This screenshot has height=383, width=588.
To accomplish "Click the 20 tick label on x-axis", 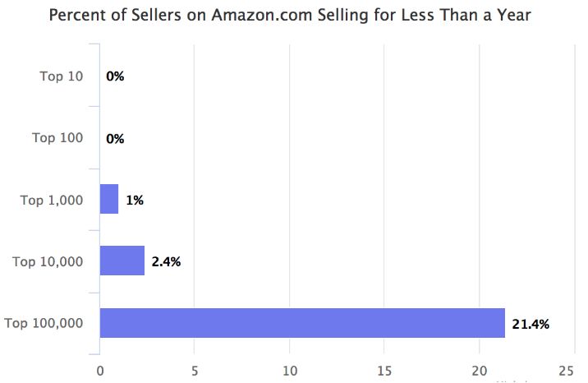I will [479, 370].
